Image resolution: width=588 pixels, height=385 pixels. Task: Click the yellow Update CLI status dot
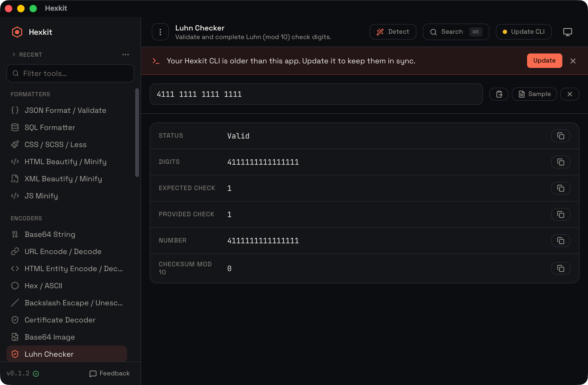click(505, 32)
